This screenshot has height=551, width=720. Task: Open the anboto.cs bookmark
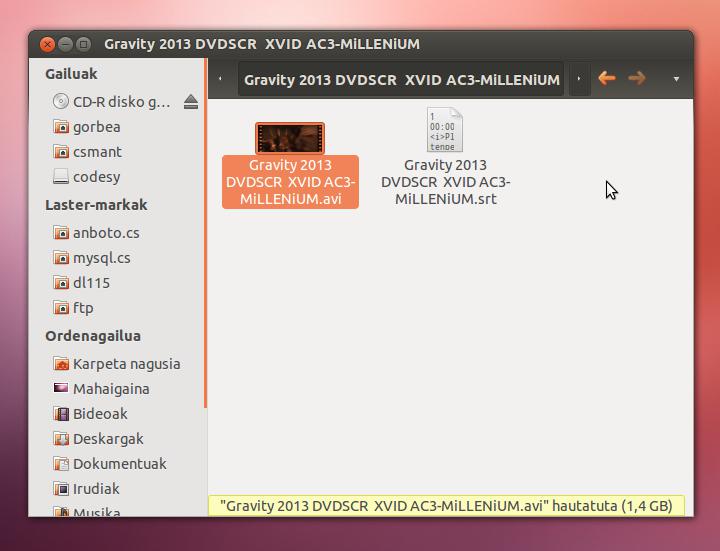(x=105, y=233)
